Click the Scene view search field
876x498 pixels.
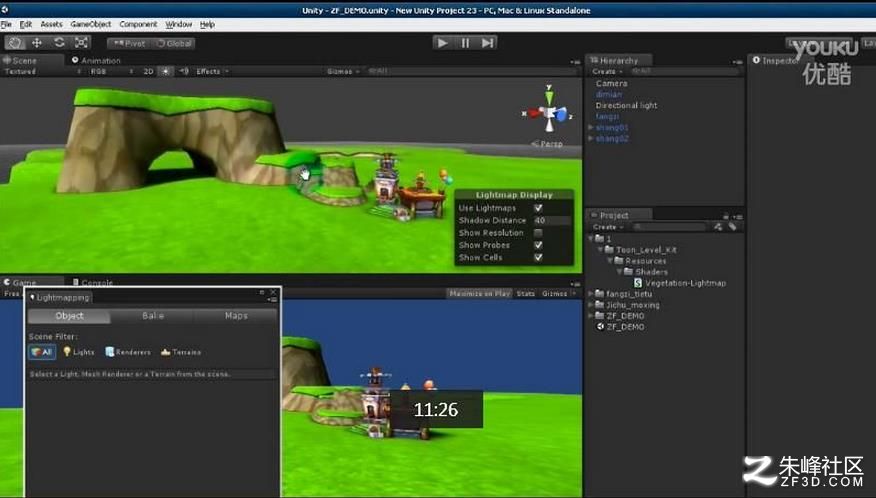point(471,72)
